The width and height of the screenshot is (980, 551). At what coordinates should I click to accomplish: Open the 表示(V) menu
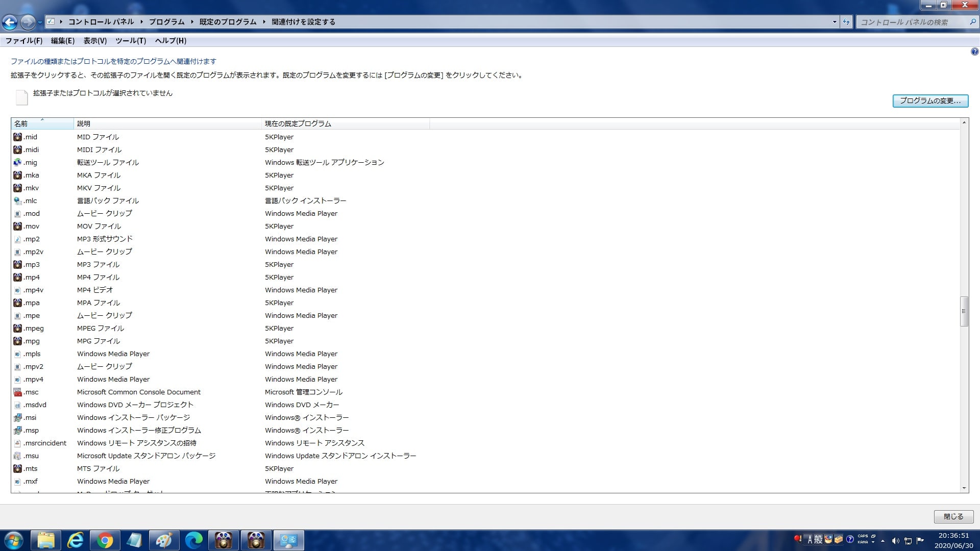coord(95,41)
